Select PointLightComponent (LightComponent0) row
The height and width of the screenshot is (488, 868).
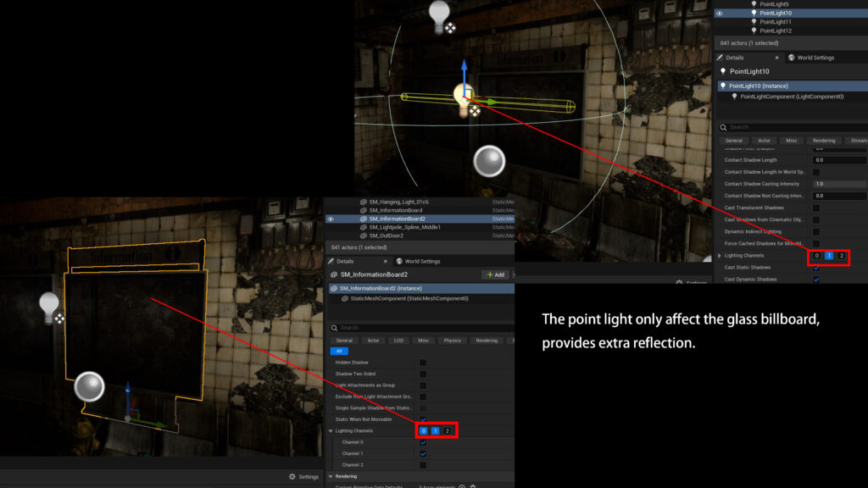(x=793, y=97)
